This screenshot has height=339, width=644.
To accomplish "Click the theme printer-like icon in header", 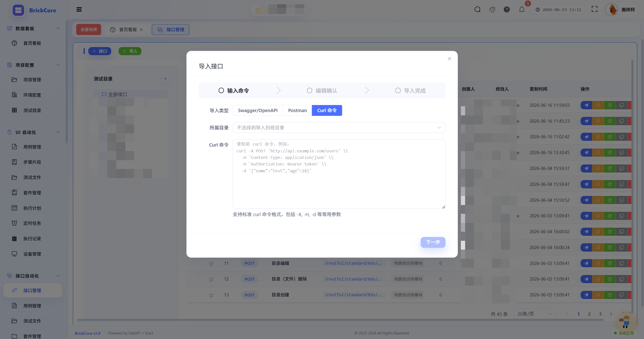I will click(x=492, y=10).
